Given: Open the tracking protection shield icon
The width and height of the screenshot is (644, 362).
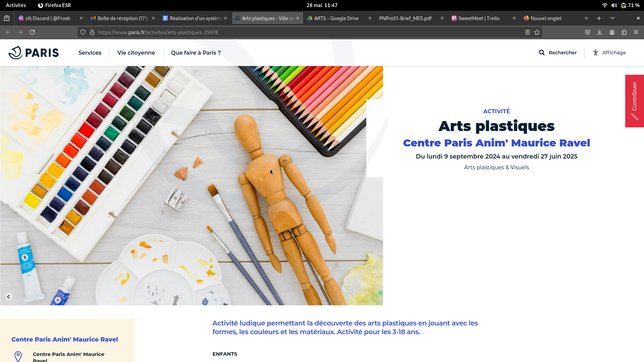Looking at the screenshot, I should pyautogui.click(x=83, y=32).
